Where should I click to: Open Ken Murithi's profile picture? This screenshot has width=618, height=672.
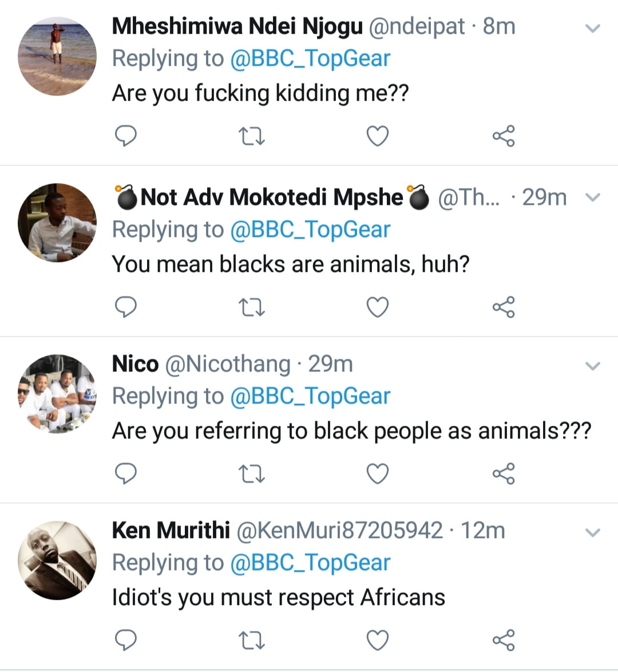point(57,560)
